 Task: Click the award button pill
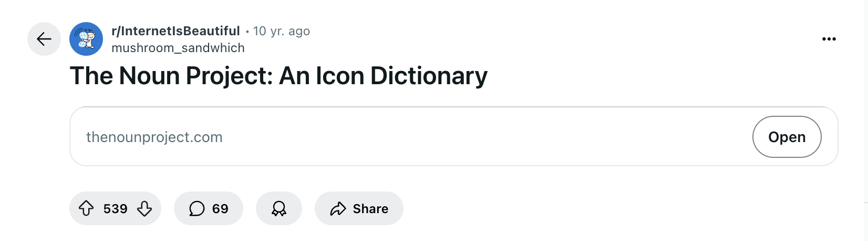pos(279,209)
